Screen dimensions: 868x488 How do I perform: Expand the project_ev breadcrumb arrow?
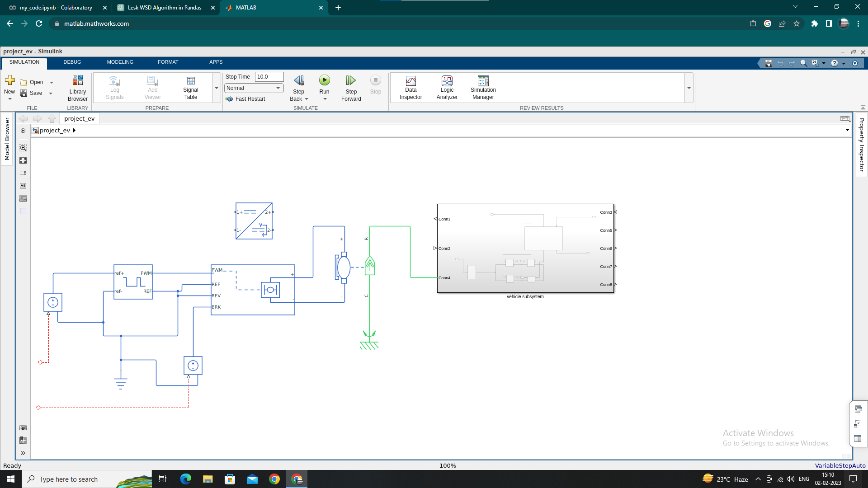click(74, 130)
